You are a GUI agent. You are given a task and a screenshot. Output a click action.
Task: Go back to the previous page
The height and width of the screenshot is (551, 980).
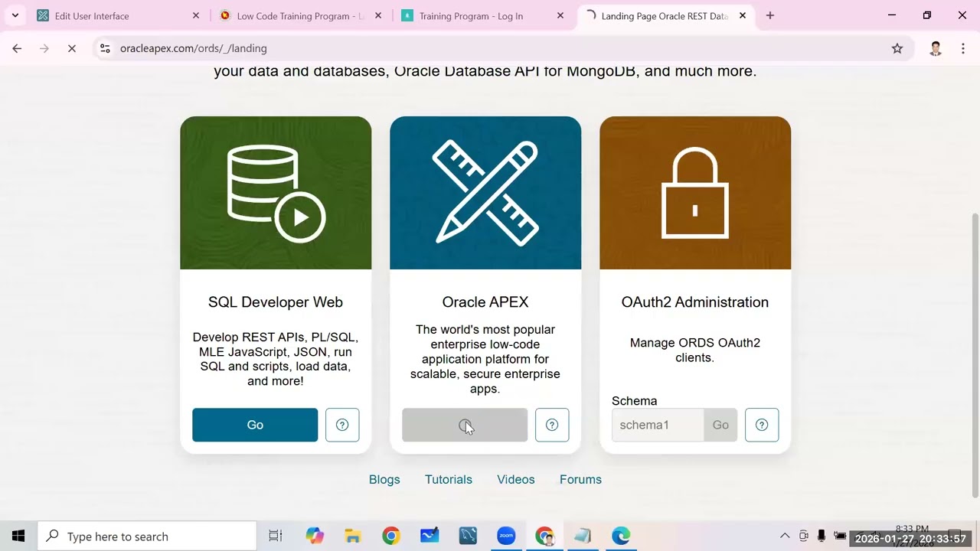(17, 48)
